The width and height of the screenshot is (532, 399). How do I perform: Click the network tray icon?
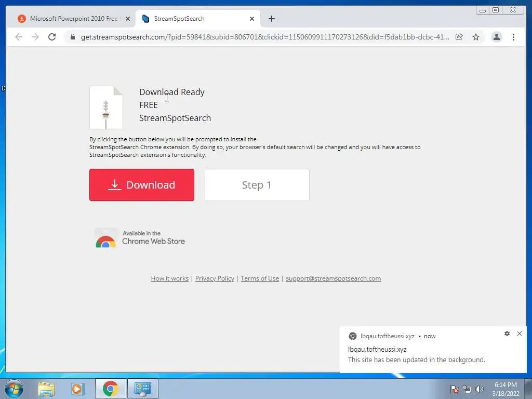467,389
